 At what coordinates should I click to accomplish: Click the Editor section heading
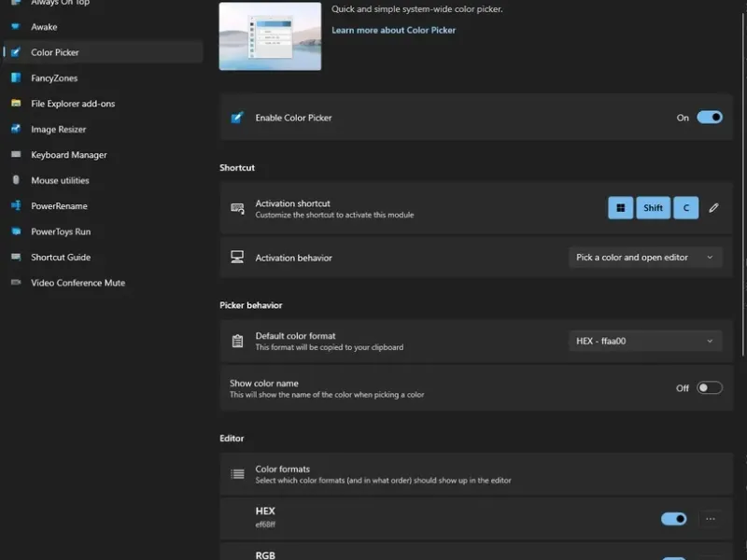pos(232,438)
